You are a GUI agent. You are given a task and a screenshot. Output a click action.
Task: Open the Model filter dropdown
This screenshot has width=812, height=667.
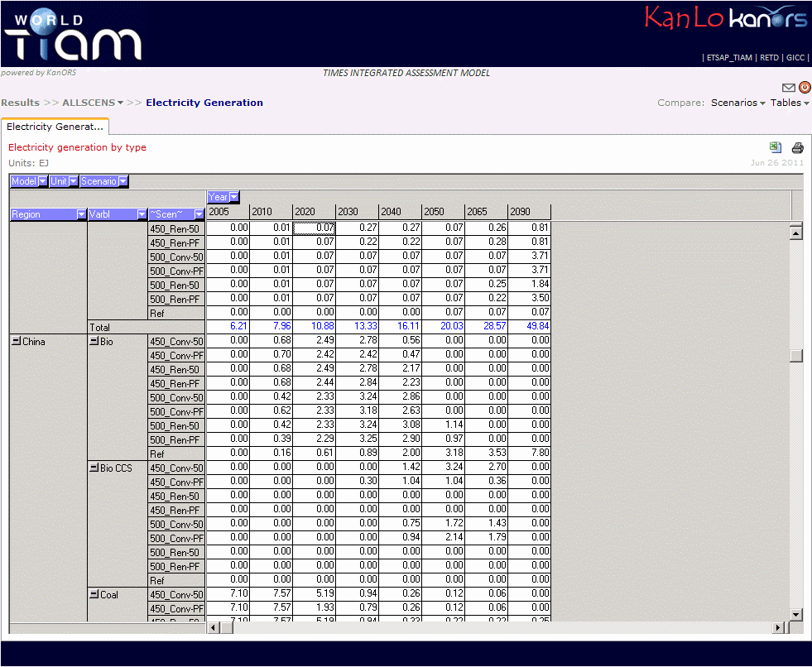[42, 181]
